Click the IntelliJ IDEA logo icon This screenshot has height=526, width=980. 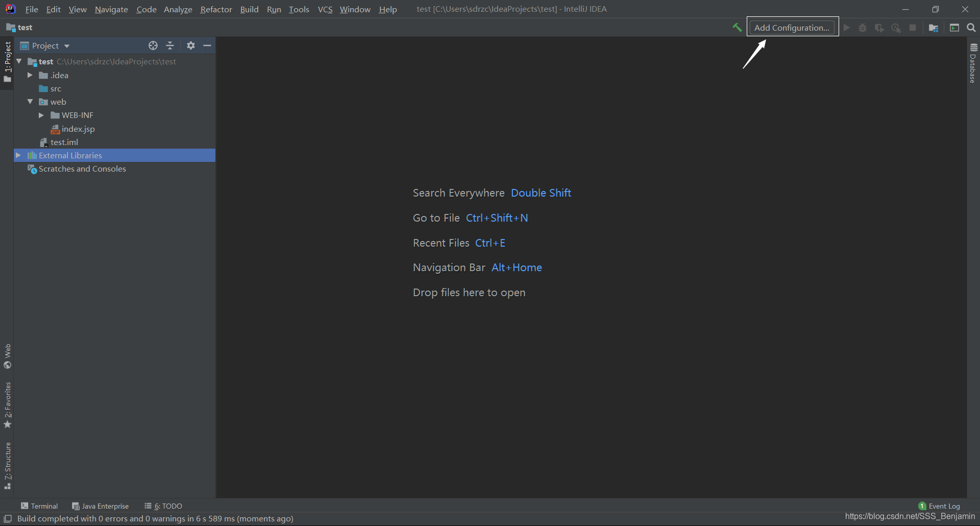[x=10, y=9]
